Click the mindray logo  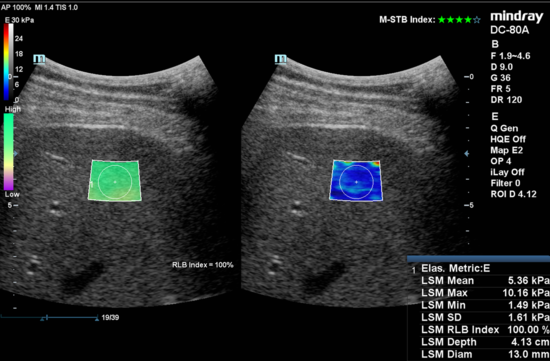click(x=517, y=17)
